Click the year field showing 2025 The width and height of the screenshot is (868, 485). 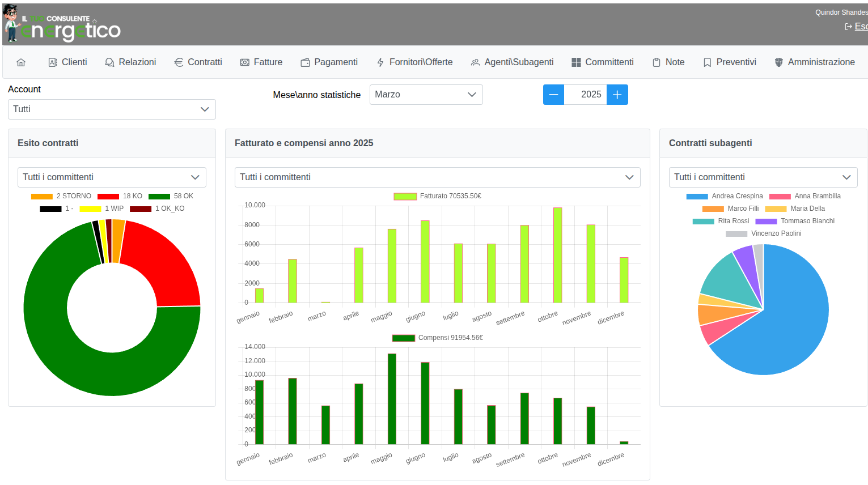tap(585, 95)
